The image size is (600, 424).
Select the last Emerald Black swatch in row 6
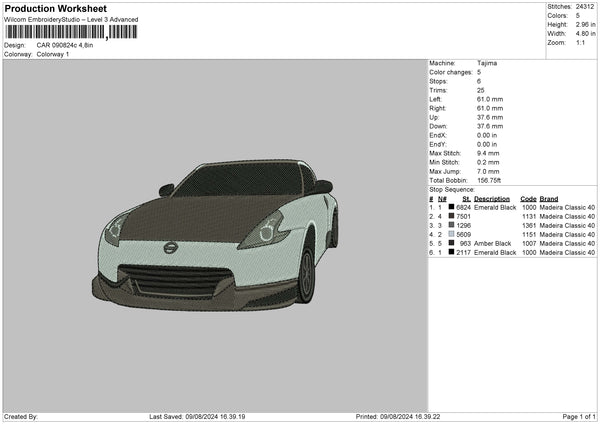click(x=451, y=252)
